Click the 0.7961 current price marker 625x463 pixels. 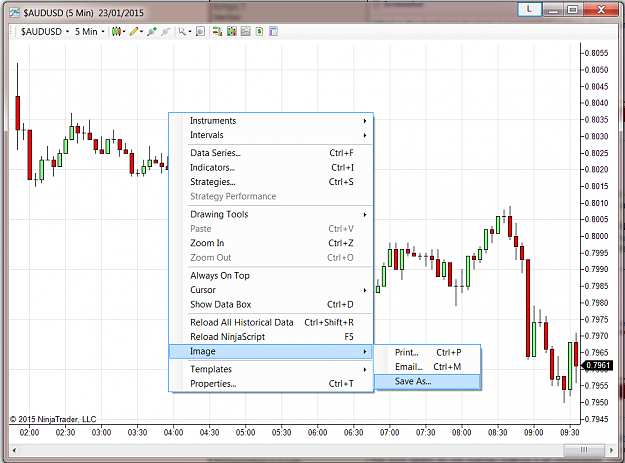click(x=597, y=365)
